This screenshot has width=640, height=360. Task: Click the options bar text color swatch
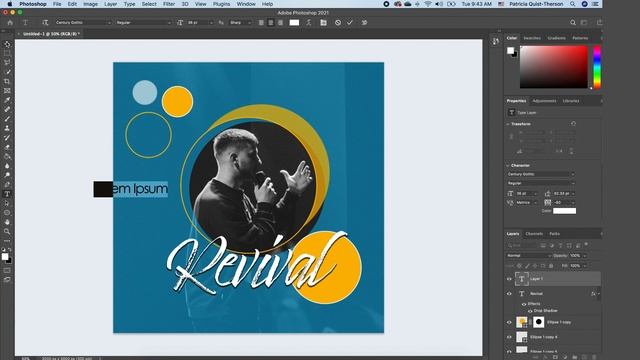tap(294, 22)
